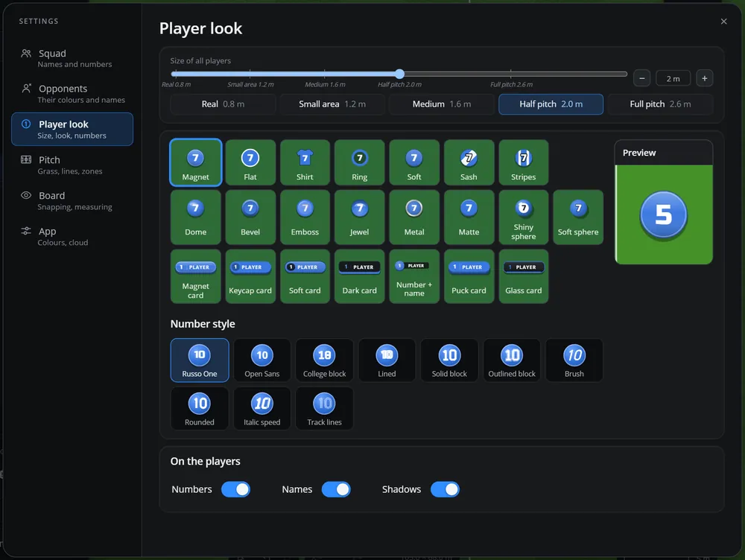
Task: Increase player size with plus button
Action: pyautogui.click(x=704, y=78)
